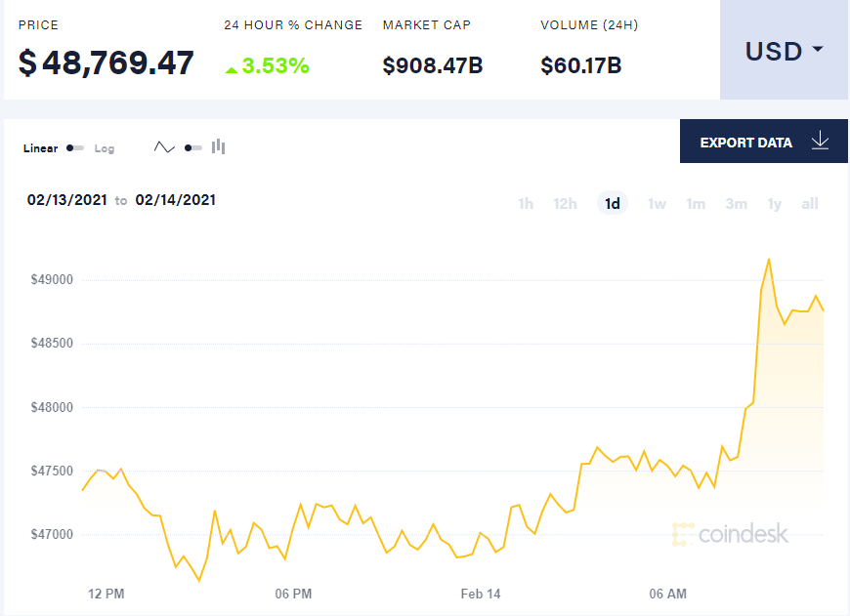Image resolution: width=850 pixels, height=616 pixels.
Task: Select the line chart view icon
Action: coord(164,146)
